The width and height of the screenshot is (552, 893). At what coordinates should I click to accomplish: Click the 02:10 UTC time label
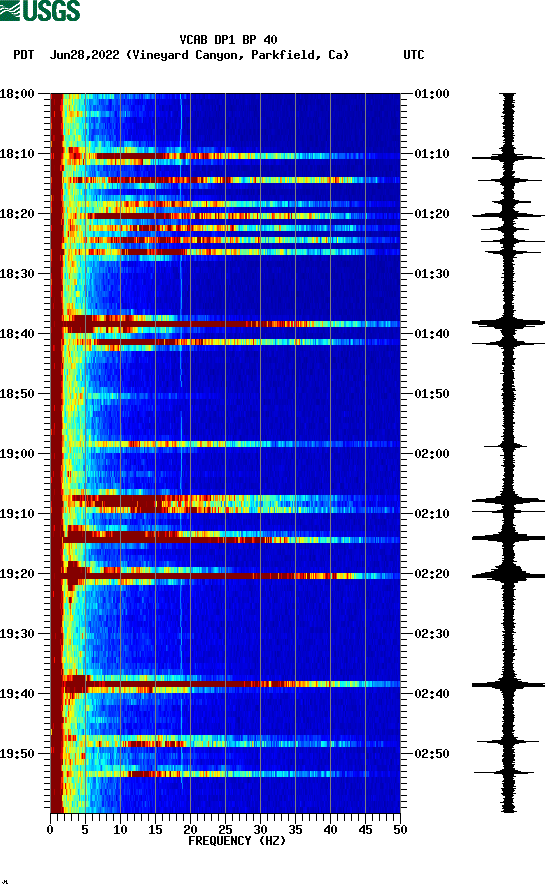[432, 514]
